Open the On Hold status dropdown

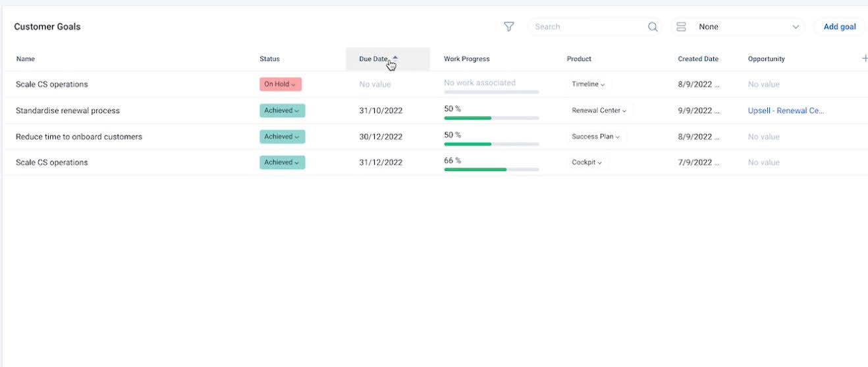coord(280,84)
